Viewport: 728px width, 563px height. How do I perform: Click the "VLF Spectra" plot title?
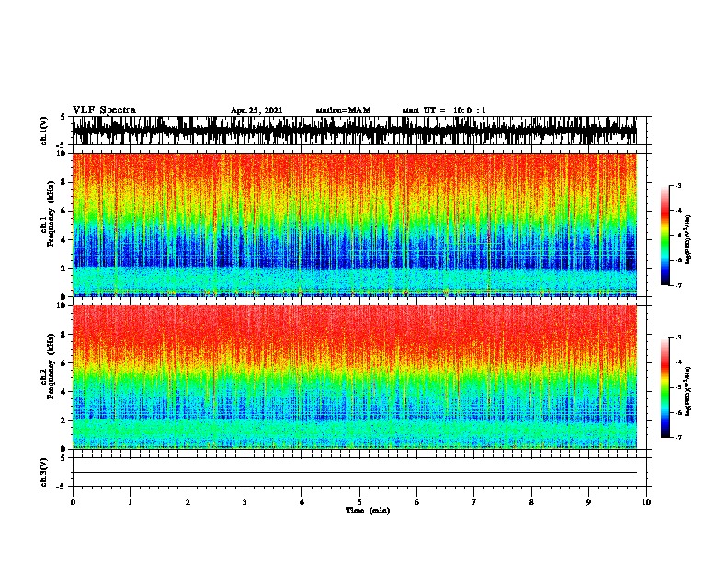104,110
